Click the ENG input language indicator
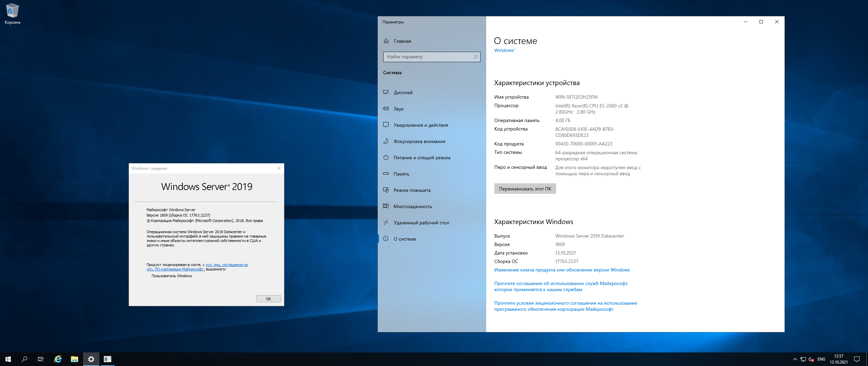Screen dimensions: 868x366 pos(821,359)
